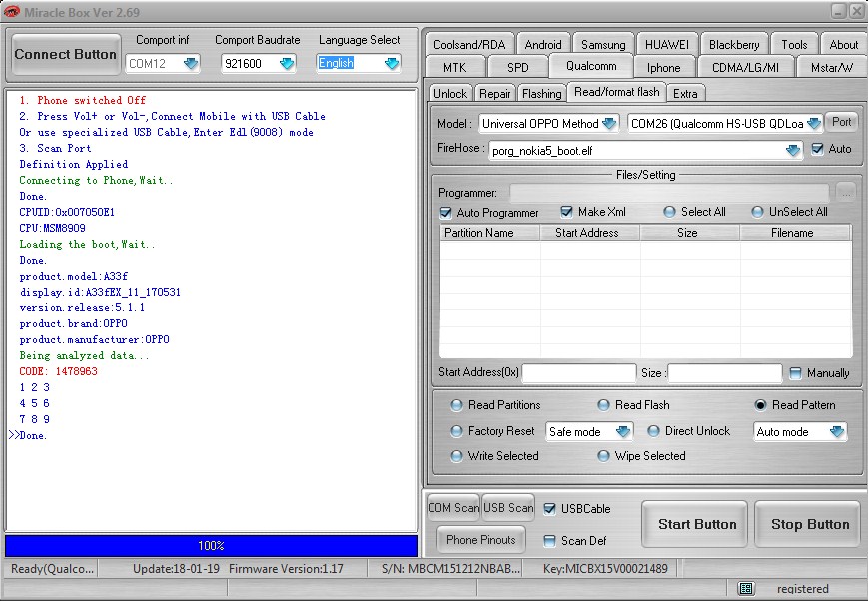Click the Stop Button

click(x=810, y=524)
